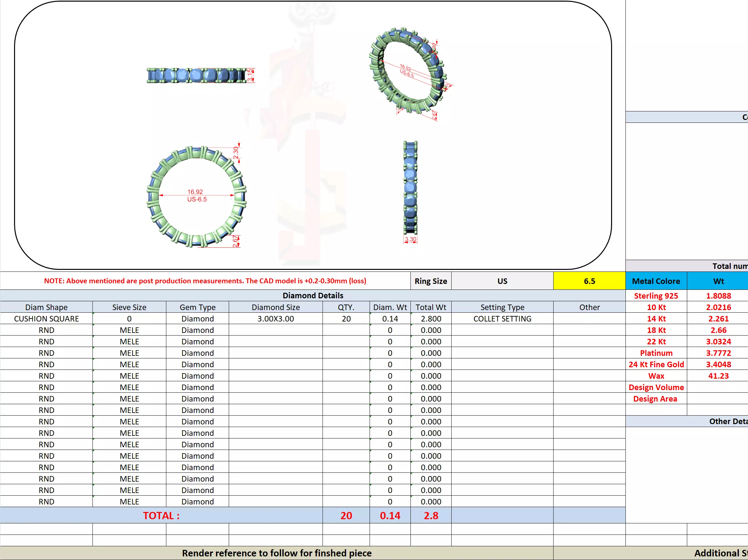
Task: Select the Design Volume label cell
Action: (x=656, y=387)
